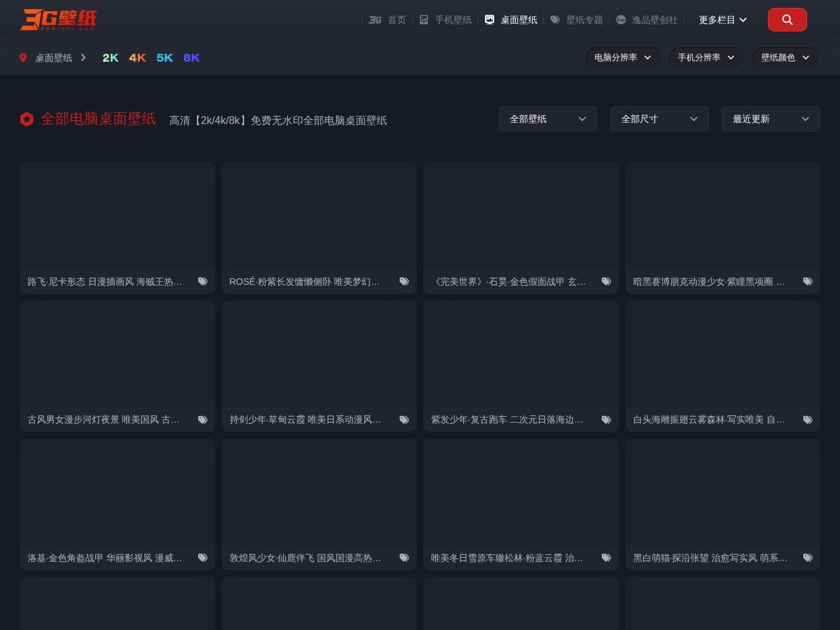Select the 手机壁纸 navigation item

[452, 20]
